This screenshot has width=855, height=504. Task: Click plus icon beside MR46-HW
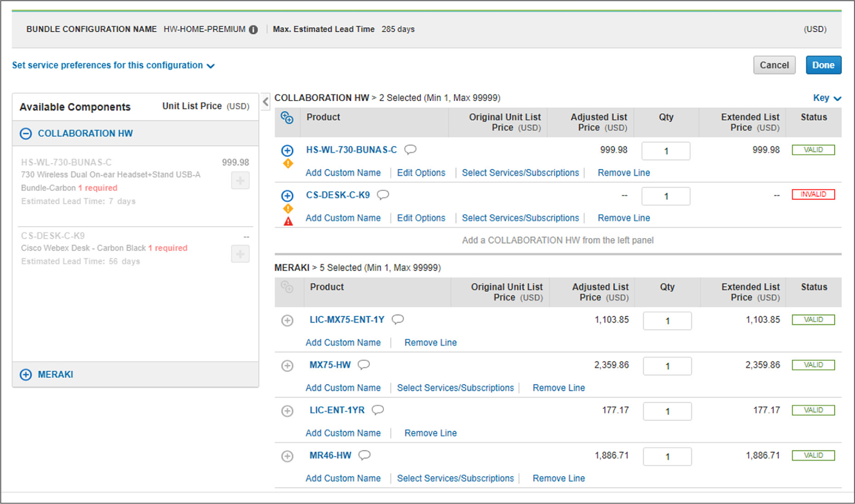click(287, 456)
